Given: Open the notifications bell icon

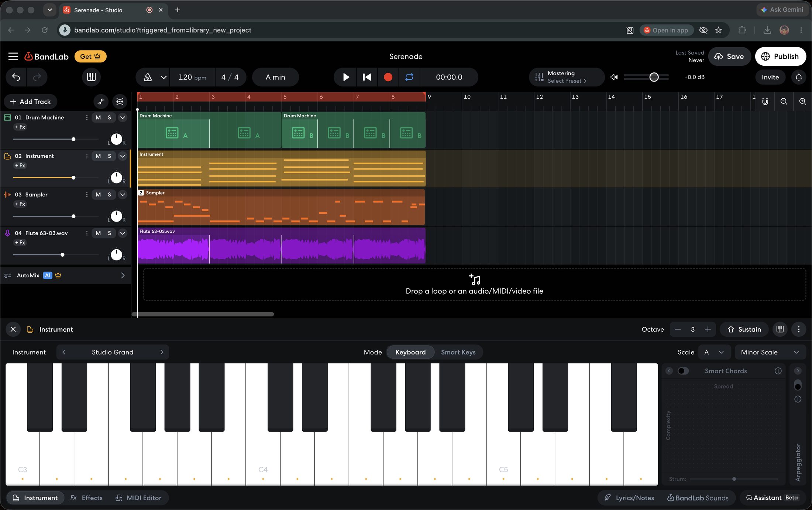Looking at the screenshot, I should coord(799,77).
